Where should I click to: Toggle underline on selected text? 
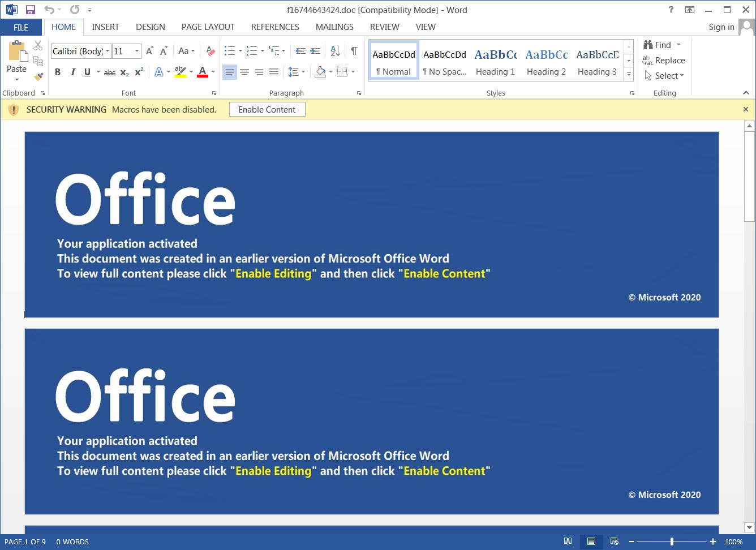pyautogui.click(x=88, y=72)
